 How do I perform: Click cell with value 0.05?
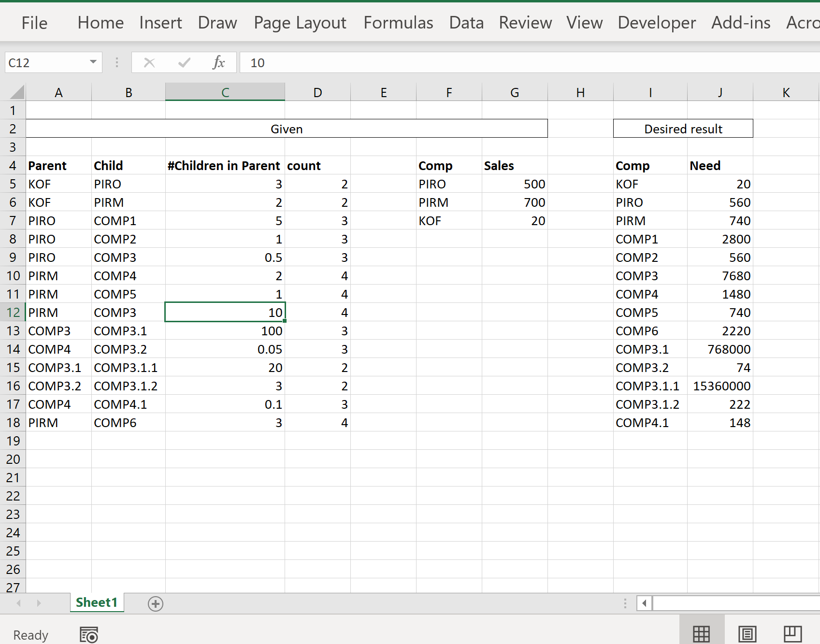(x=225, y=349)
